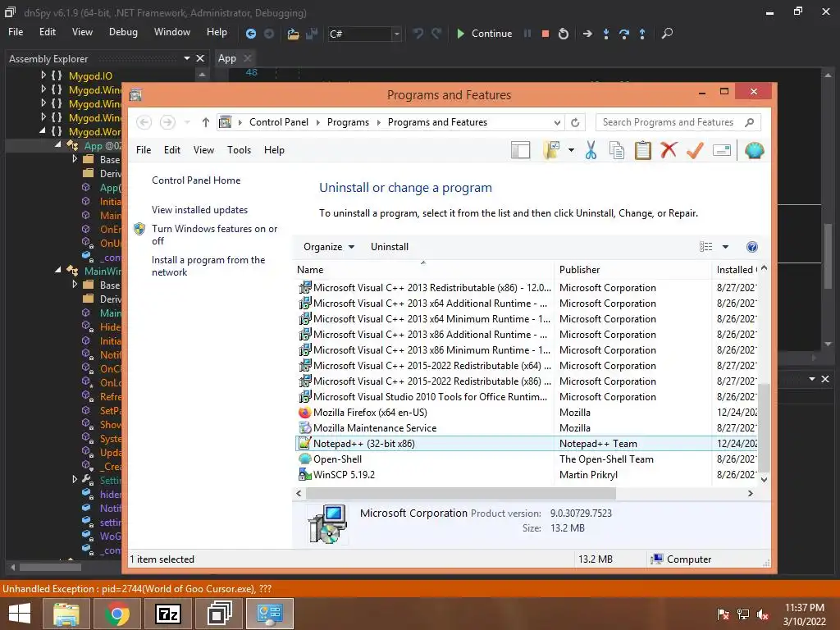Collapse the App class node
The image size is (840, 630).
point(58,144)
